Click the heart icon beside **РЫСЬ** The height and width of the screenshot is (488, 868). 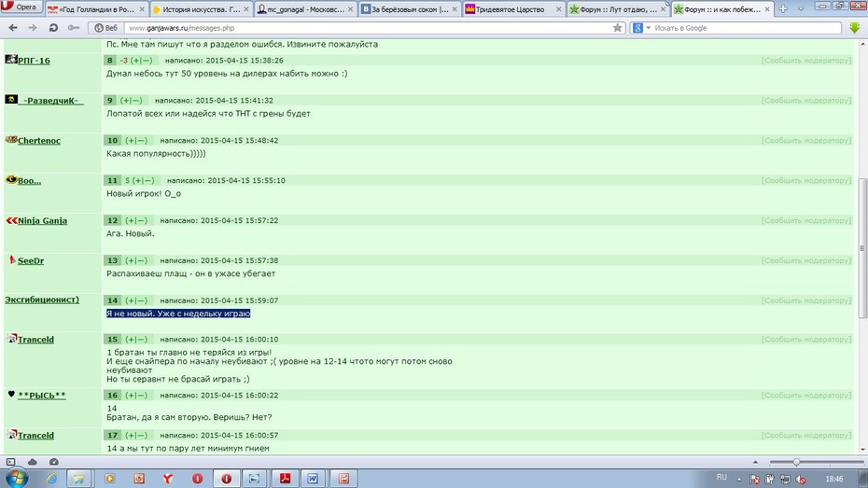(x=11, y=394)
